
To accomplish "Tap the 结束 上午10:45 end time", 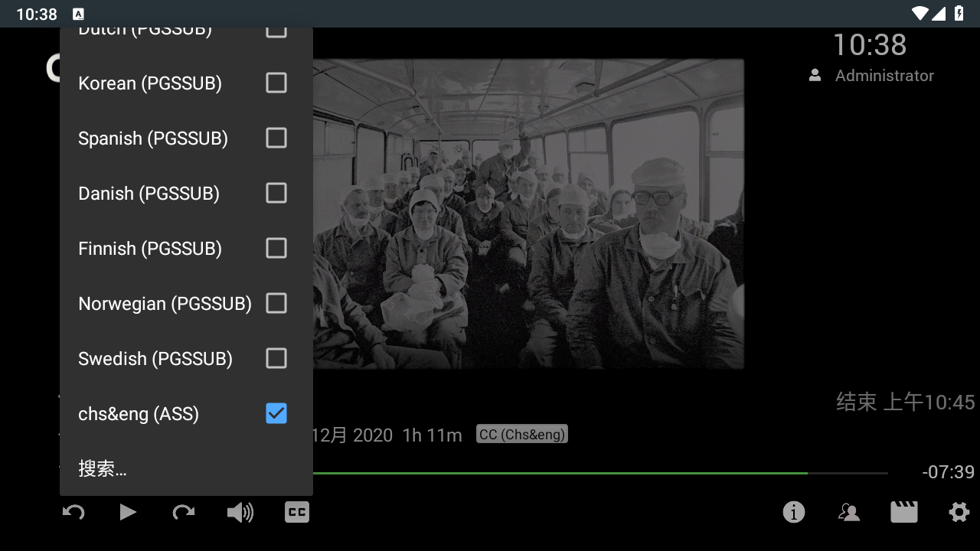I will [906, 402].
